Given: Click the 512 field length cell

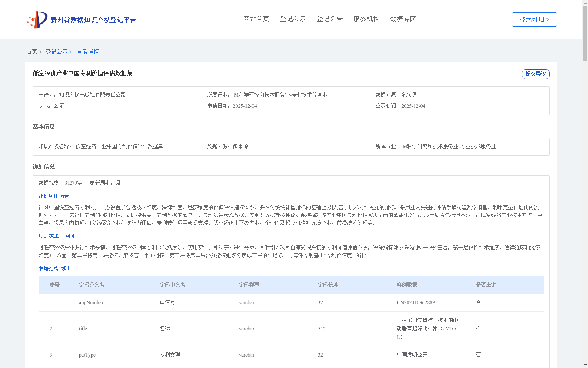Looking at the screenshot, I should point(322,329).
